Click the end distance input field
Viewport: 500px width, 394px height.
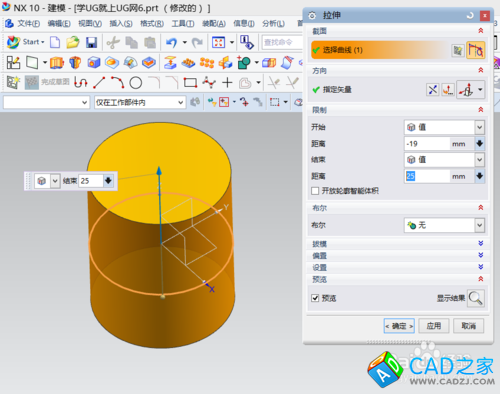click(427, 176)
